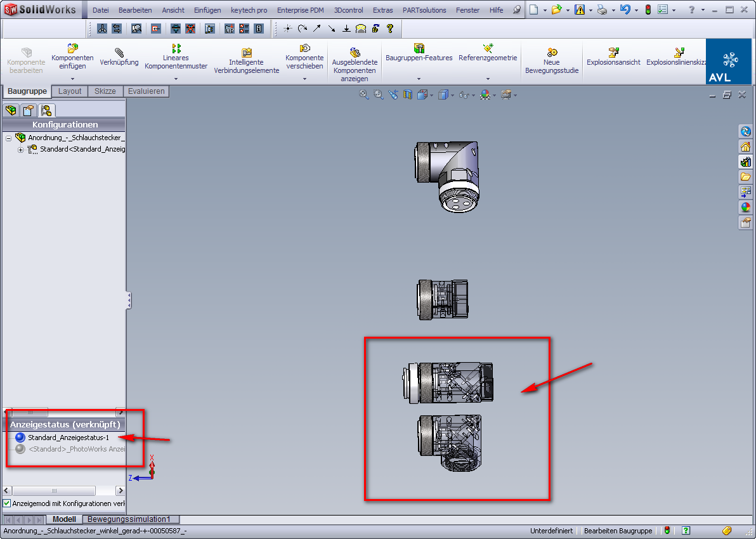The image size is (756, 539).
Task: Open the ConfigurationManager tab icon
Action: coord(46,110)
